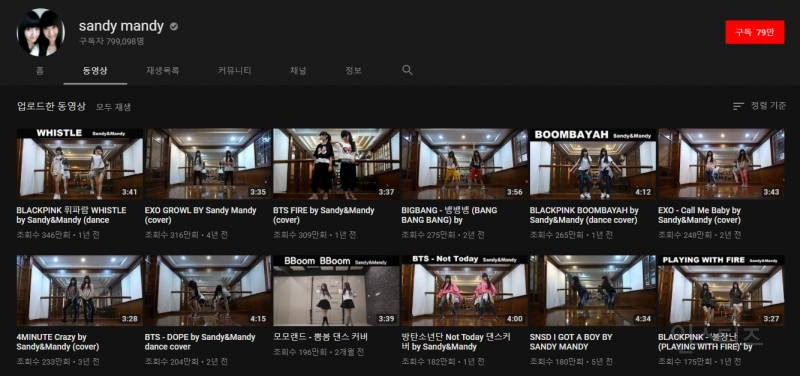800x376 pixels.
Task: Click the sandy mandy channel name
Action: [x=121, y=26]
